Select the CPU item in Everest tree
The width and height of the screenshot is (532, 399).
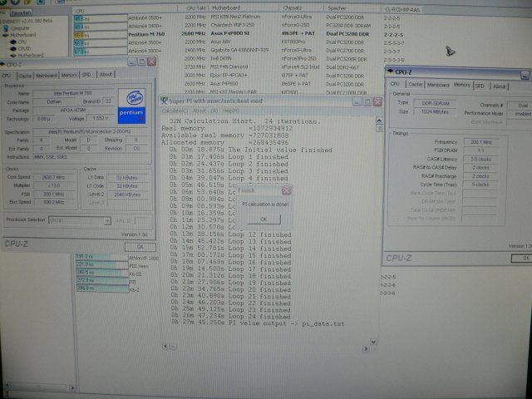[x=22, y=42]
